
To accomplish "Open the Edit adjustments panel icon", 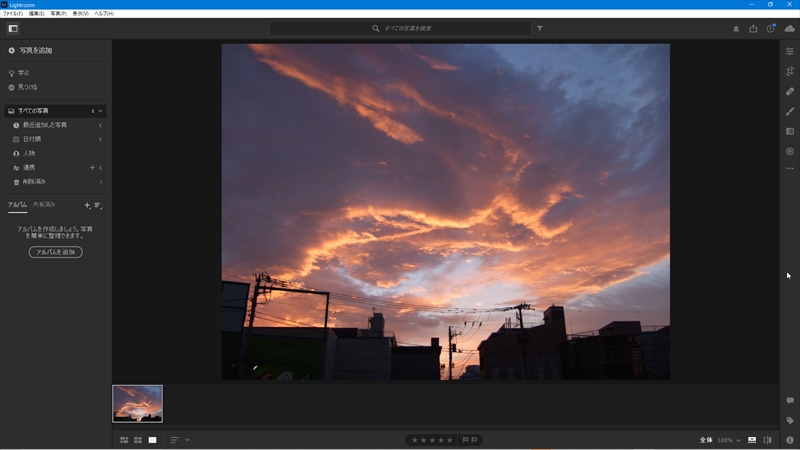I will coord(789,51).
